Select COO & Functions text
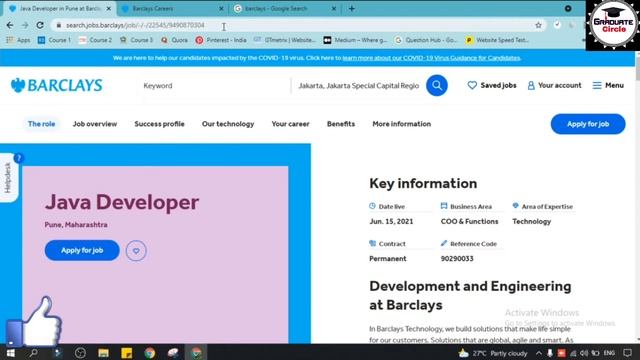The image size is (640, 360). [x=469, y=221]
